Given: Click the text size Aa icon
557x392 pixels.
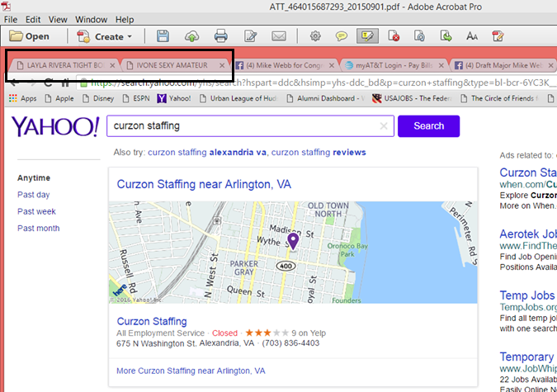Looking at the screenshot, I should 472,35.
